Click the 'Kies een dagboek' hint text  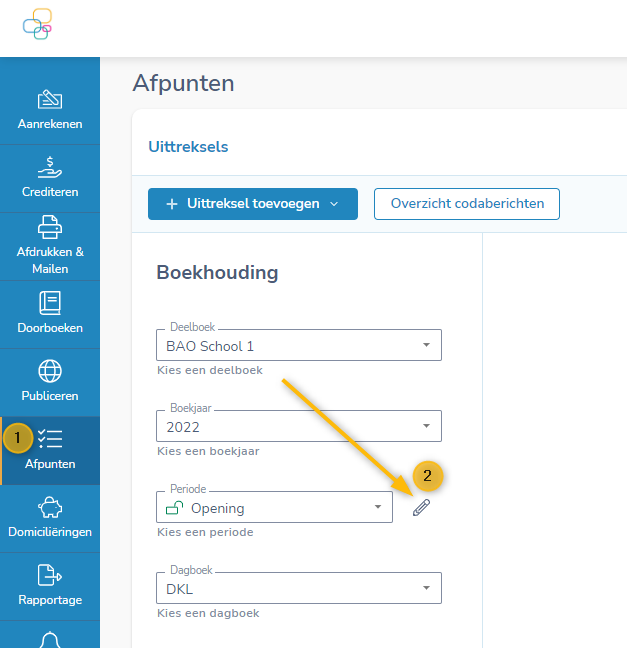(208, 613)
